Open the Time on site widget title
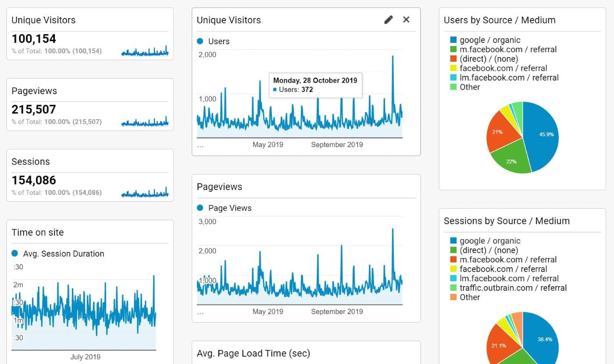 tap(38, 233)
